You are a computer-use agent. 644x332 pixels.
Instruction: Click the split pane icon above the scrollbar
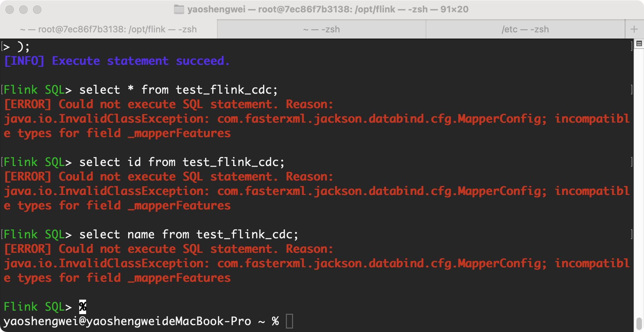click(x=639, y=44)
